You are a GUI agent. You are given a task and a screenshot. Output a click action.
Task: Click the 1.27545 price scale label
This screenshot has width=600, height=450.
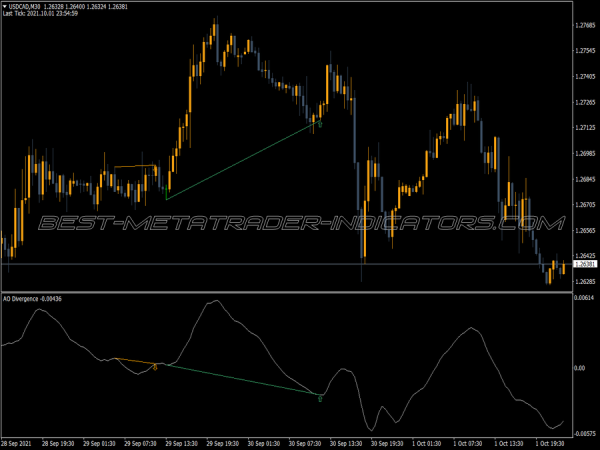(x=585, y=51)
